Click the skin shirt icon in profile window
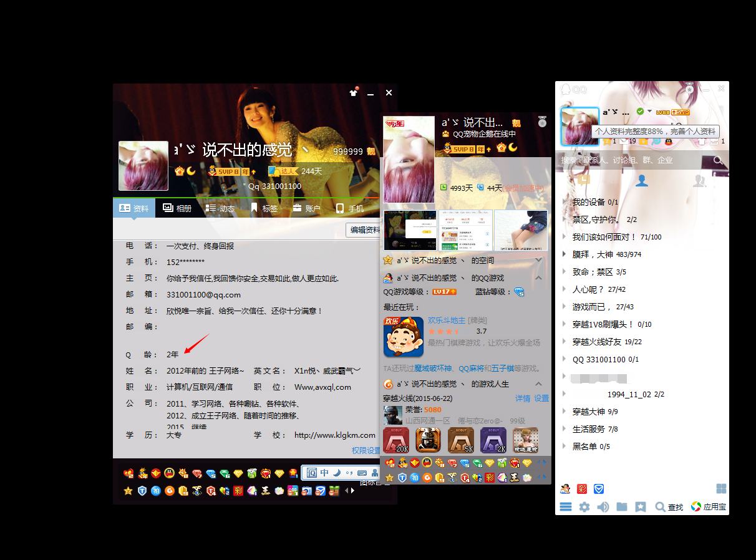Screen dimensions: 756x560 pos(354,93)
